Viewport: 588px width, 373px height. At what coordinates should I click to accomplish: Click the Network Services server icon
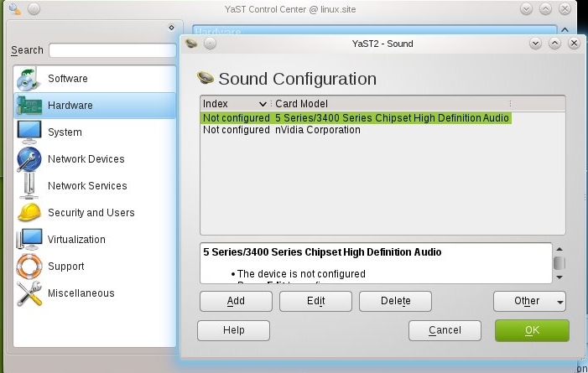(29, 186)
